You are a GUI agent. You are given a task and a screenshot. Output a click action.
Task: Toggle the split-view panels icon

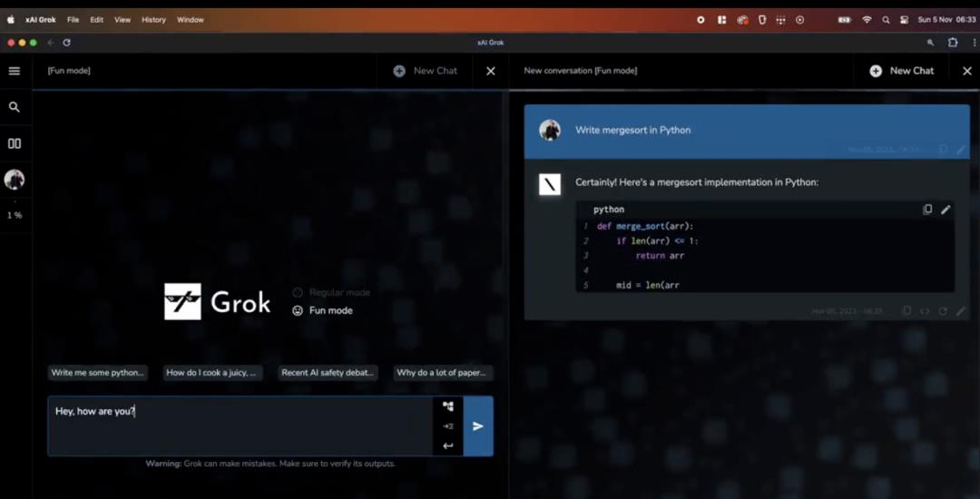14,143
